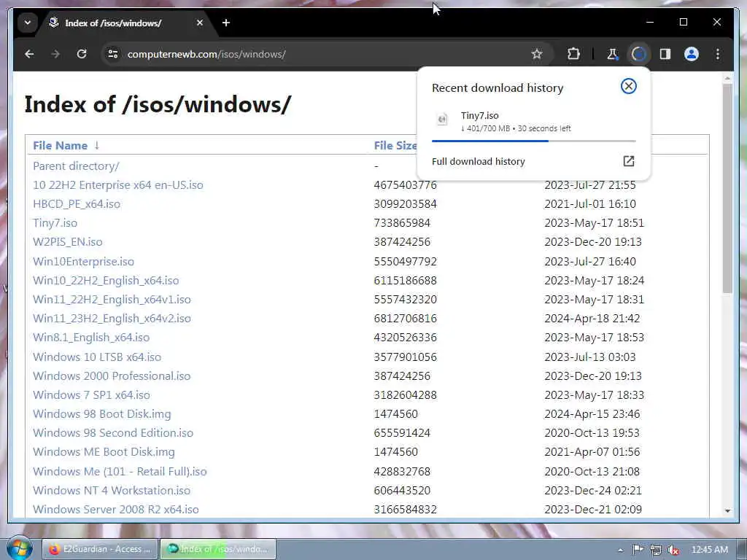Download Windows 98 Boot Disk.img

point(101,414)
